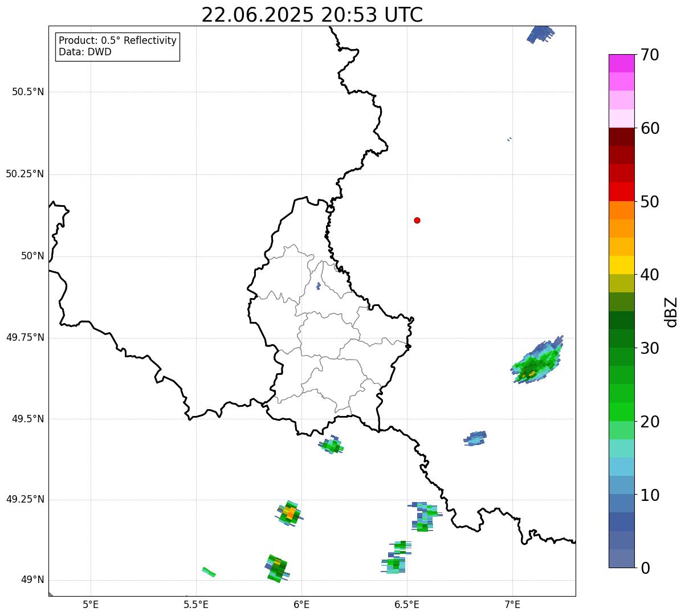The width and height of the screenshot is (685, 616).
Task: Click the blue radar echo at the top right
Action: click(x=540, y=34)
